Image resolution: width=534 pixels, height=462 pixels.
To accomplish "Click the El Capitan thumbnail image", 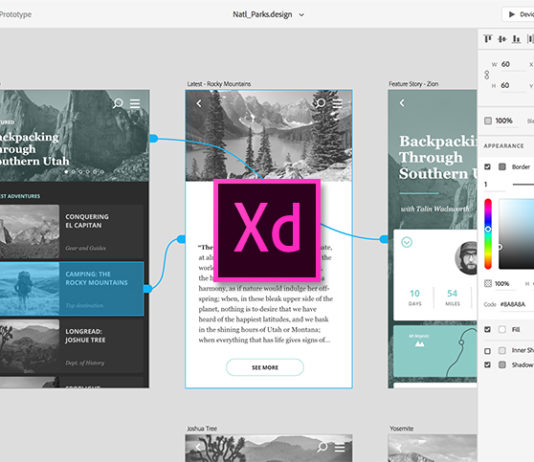I will point(29,232).
